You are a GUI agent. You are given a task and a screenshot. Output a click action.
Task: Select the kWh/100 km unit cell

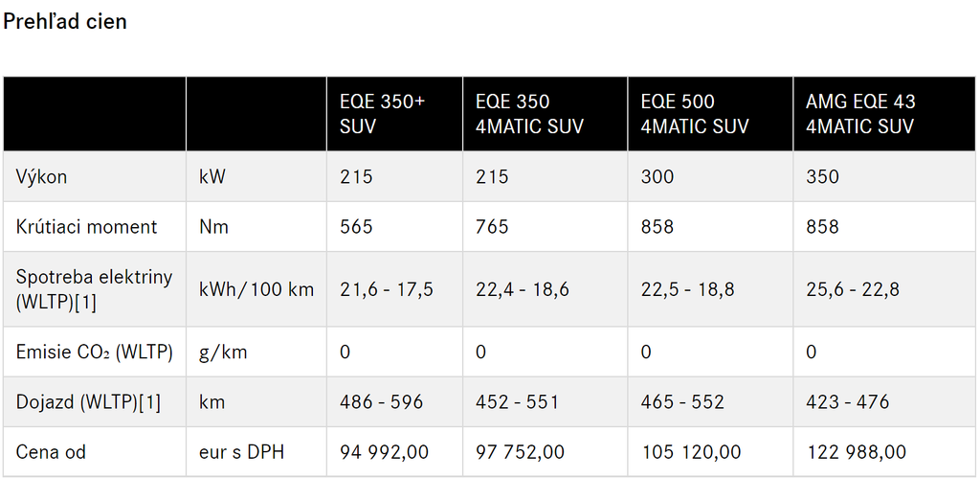point(256,289)
